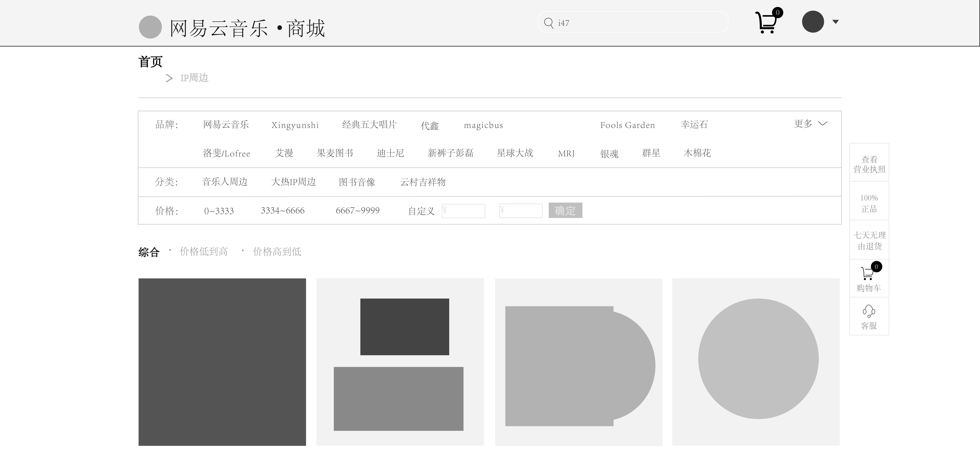Viewport: 980px width, 461px height.
Task: Focus the search box containing i47
Action: tap(633, 22)
